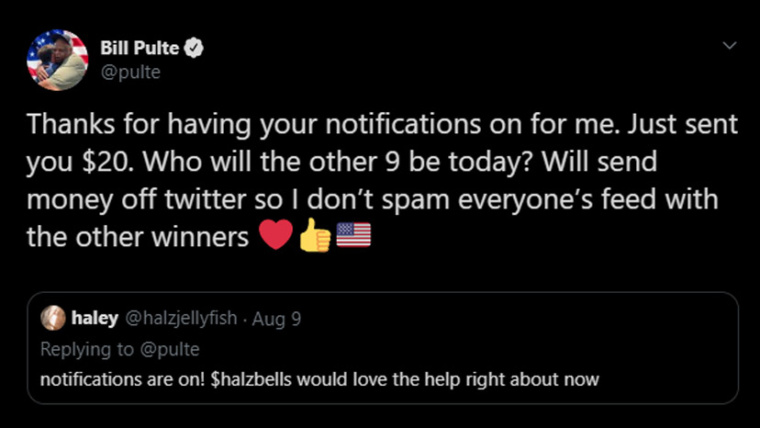Click the $halzbells cashtag text
Viewport: 760px width, 428px height.
coord(257,379)
